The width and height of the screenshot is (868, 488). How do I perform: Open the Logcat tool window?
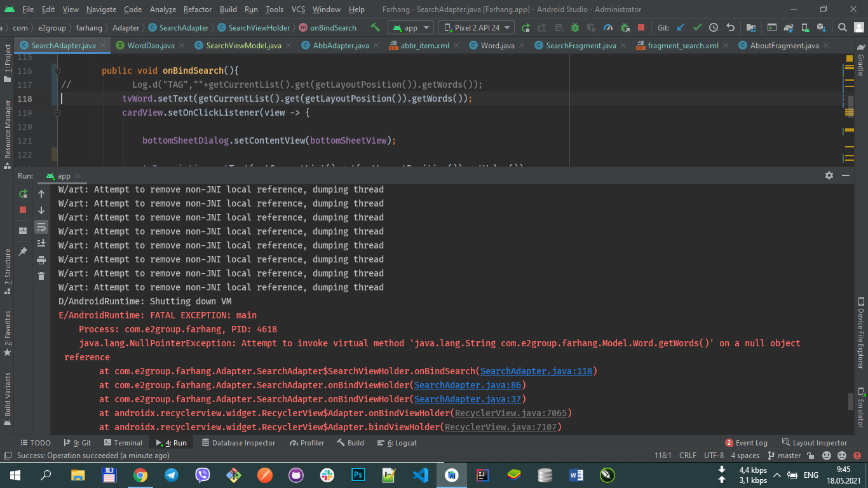397,443
